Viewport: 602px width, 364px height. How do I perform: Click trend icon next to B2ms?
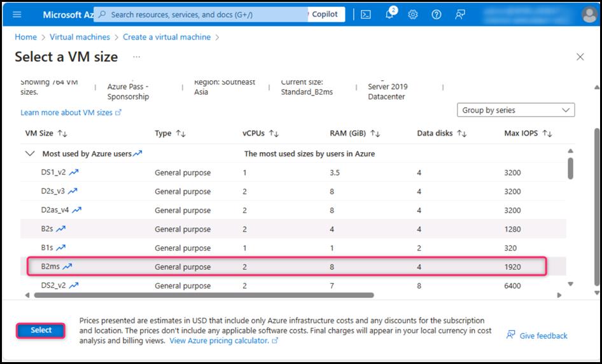[x=67, y=267]
